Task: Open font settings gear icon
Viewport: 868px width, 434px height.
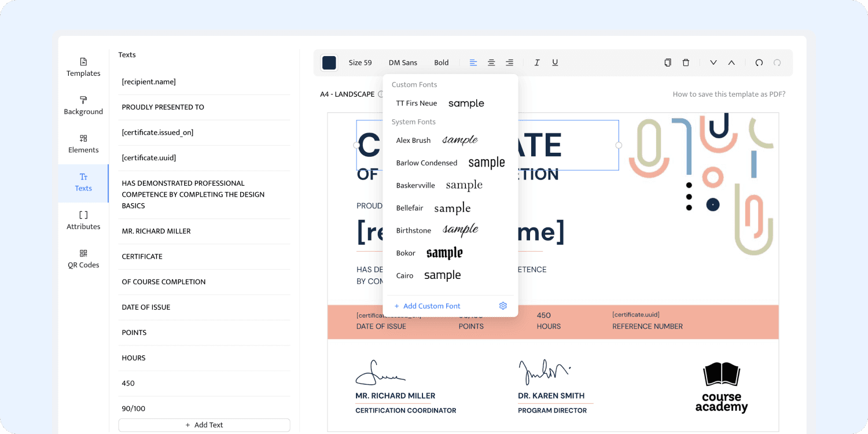Action: tap(503, 306)
